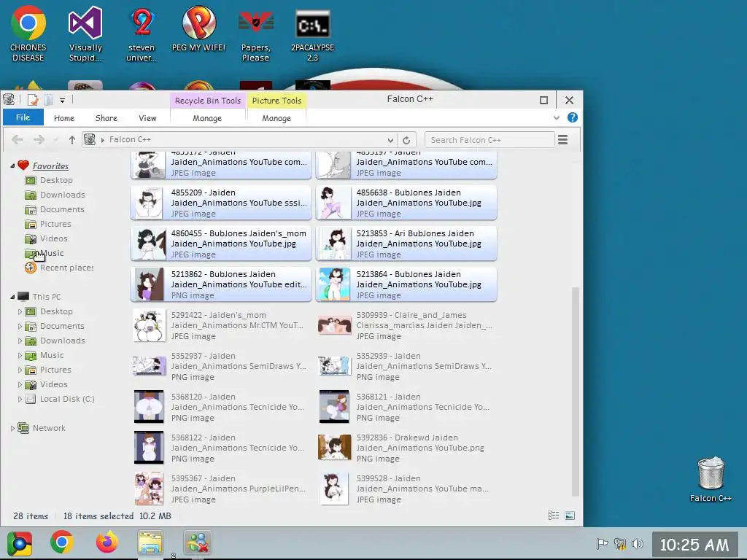Viewport: 747px width, 560px height.
Task: Open the address bar history dropdown
Action: 390,140
